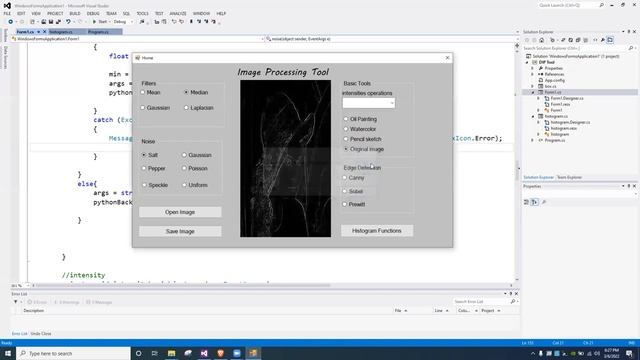
Task: Open the Windows Start menu
Action: tap(8, 353)
